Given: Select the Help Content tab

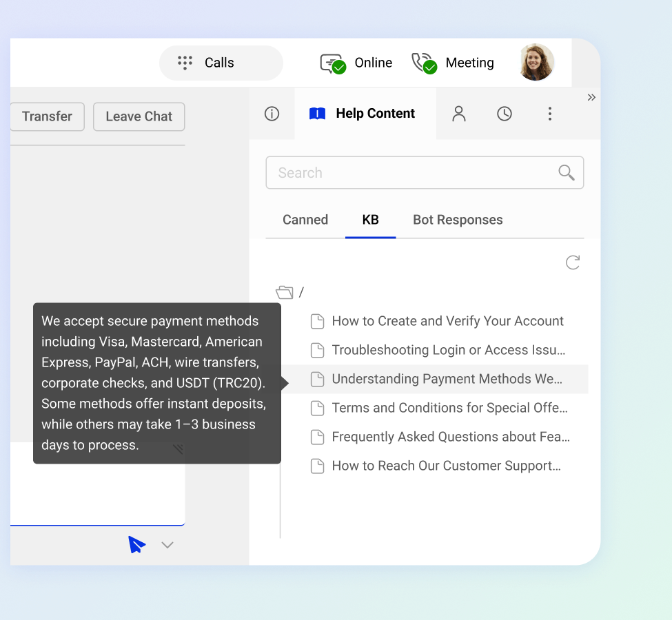Looking at the screenshot, I should (x=365, y=114).
